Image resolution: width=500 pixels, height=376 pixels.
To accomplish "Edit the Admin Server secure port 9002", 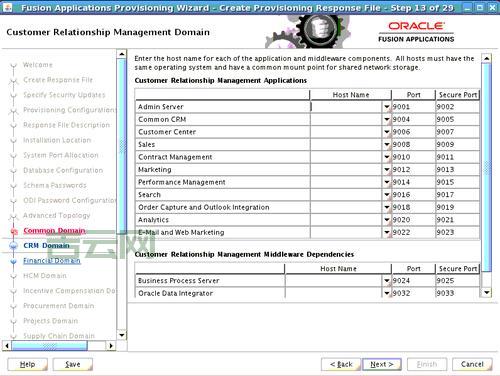I will pyautogui.click(x=457, y=107).
